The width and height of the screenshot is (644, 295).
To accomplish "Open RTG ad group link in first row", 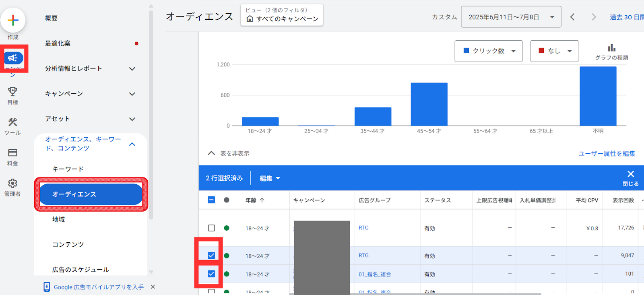I will [x=363, y=228].
